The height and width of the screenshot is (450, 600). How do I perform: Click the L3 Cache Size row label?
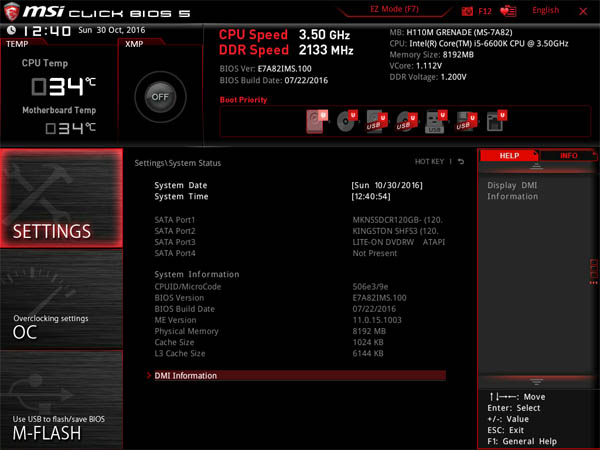(180, 353)
